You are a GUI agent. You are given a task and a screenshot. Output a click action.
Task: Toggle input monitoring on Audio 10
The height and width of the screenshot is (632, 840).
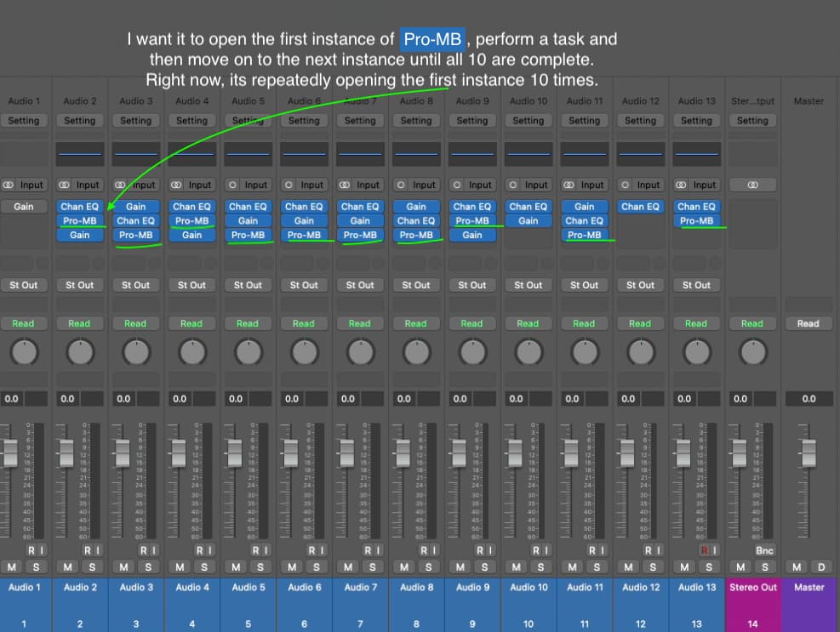pyautogui.click(x=546, y=550)
